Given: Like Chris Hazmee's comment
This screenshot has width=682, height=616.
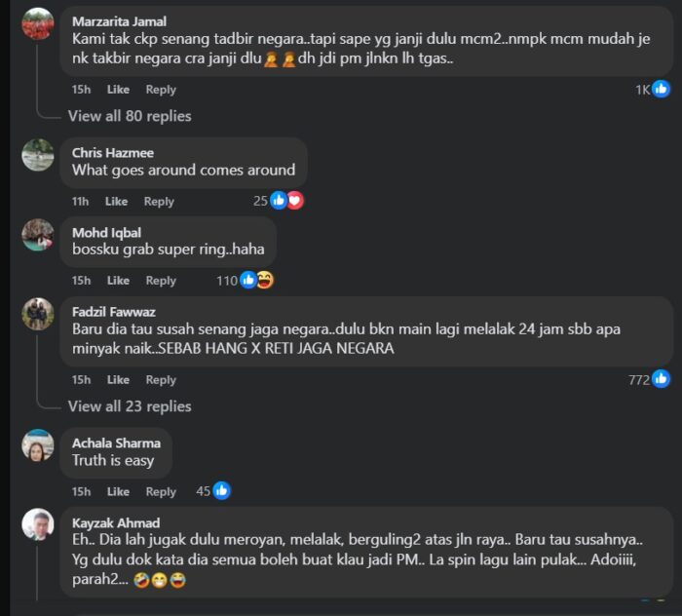Looking at the screenshot, I should pyautogui.click(x=116, y=202).
